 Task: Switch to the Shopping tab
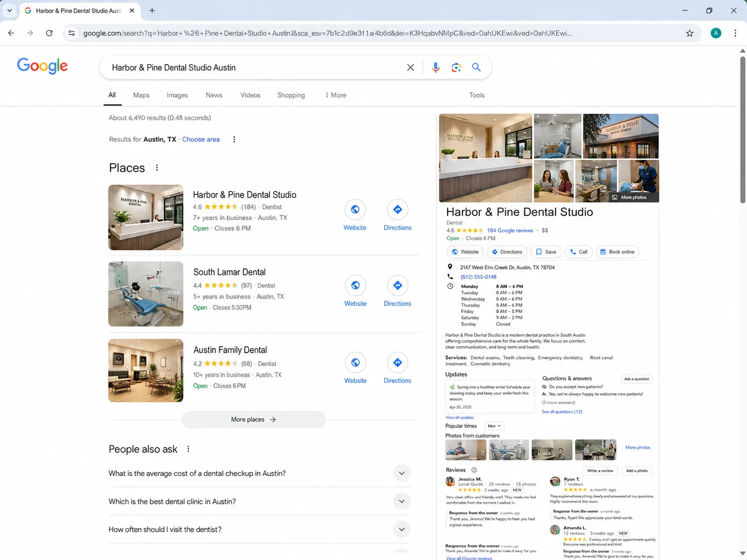click(291, 95)
